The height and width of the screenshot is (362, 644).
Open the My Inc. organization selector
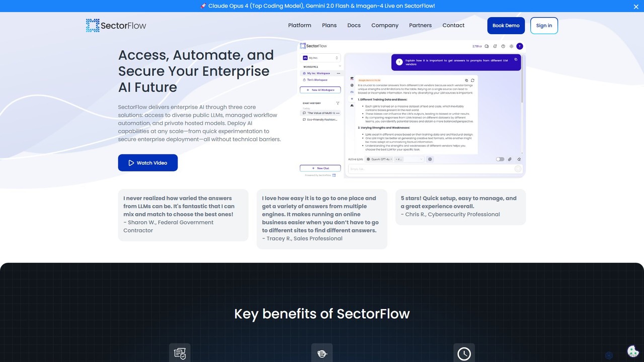[x=320, y=58]
